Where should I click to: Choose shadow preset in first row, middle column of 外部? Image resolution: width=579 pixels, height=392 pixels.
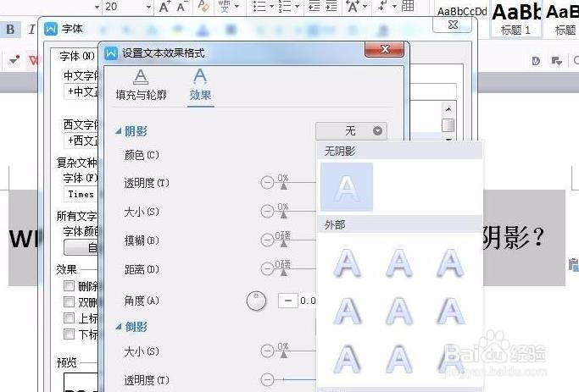point(399,263)
